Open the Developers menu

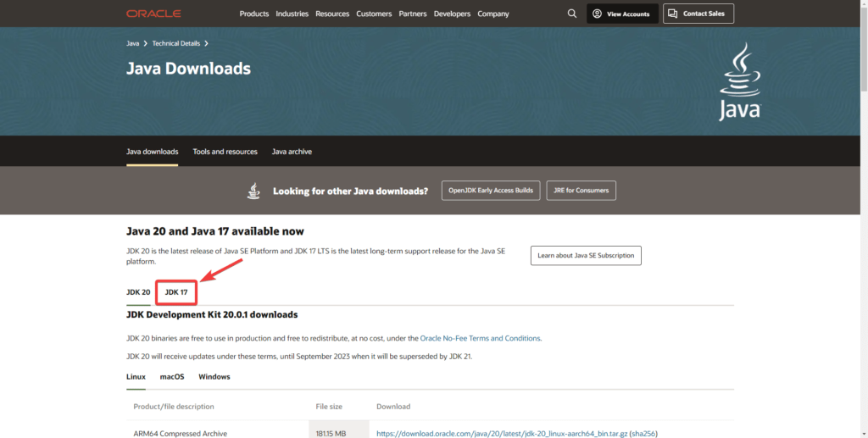(452, 14)
